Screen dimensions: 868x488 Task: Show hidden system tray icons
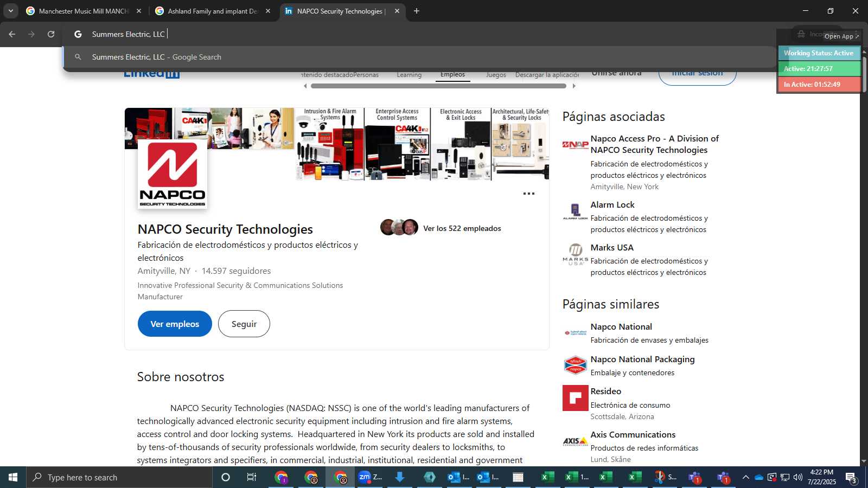[x=745, y=477]
